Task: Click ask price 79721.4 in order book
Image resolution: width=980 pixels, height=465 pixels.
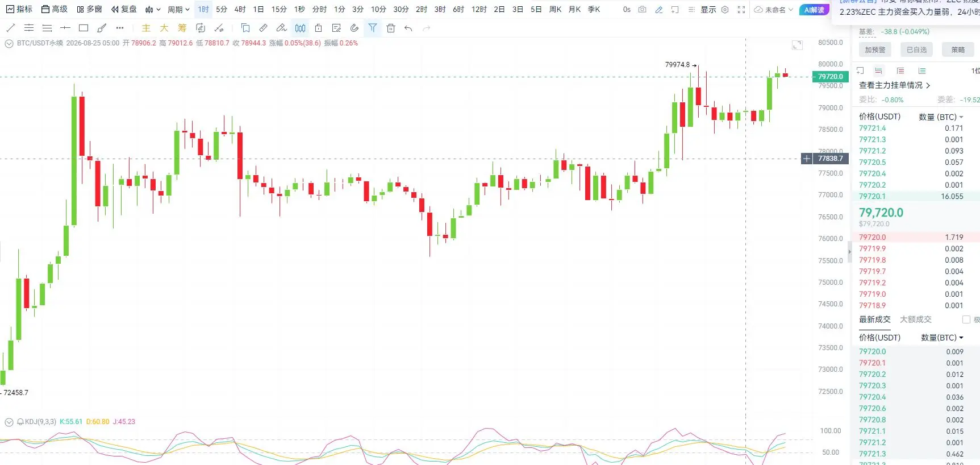Action: point(872,128)
